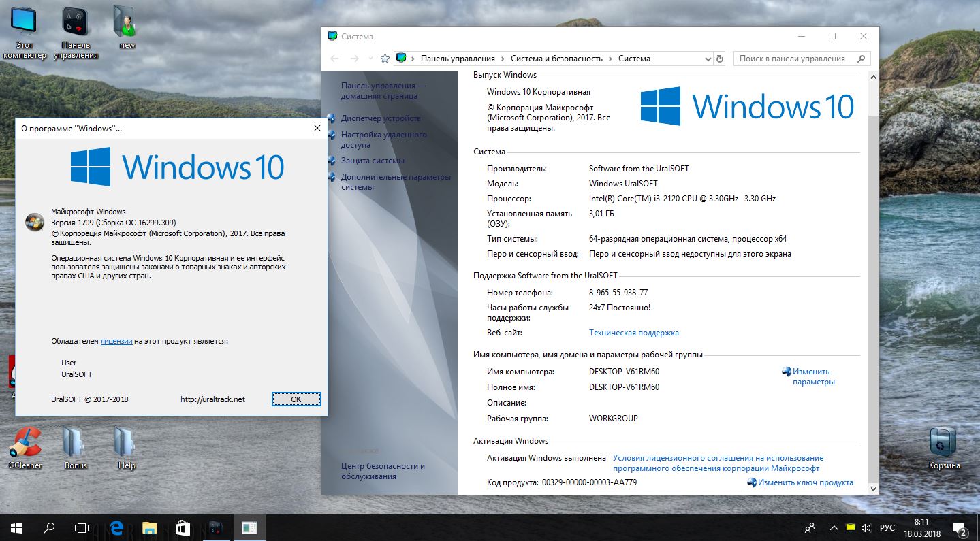Open the People icon in the system tray
Screen dimensions: 980x541
click(x=810, y=527)
